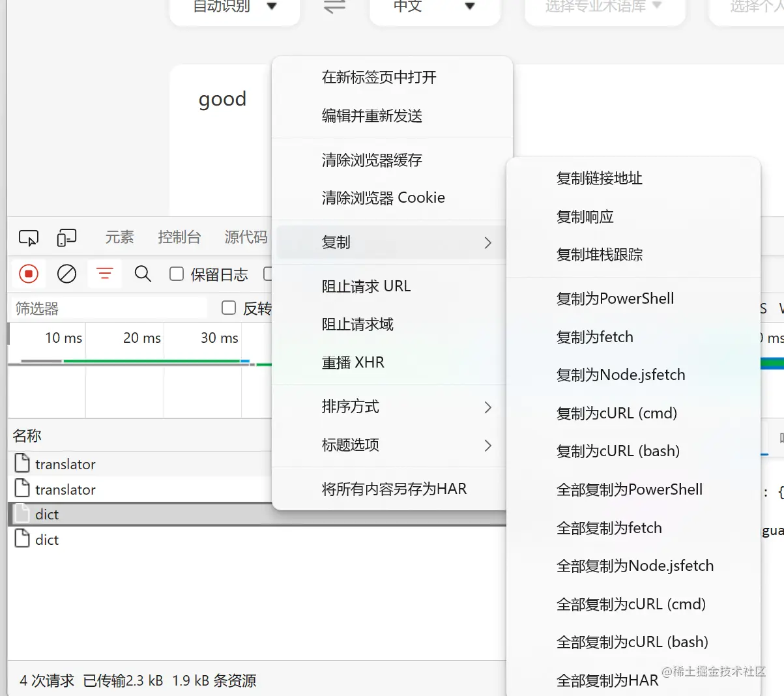Click the word good in translation box
The image size is (784, 696).
pyautogui.click(x=223, y=100)
